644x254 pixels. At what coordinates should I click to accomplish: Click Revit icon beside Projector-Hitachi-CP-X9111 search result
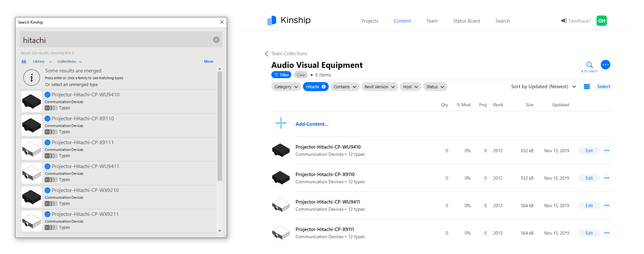click(47, 143)
